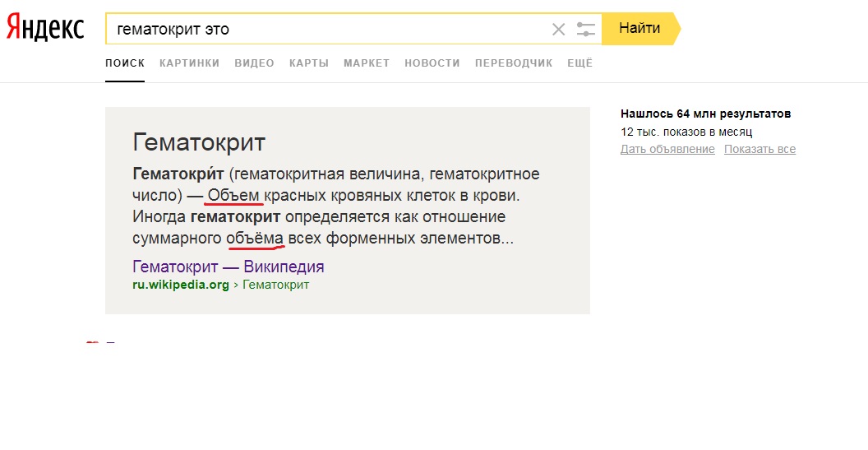Open the Видео tab
The width and height of the screenshot is (868, 450).
(254, 63)
